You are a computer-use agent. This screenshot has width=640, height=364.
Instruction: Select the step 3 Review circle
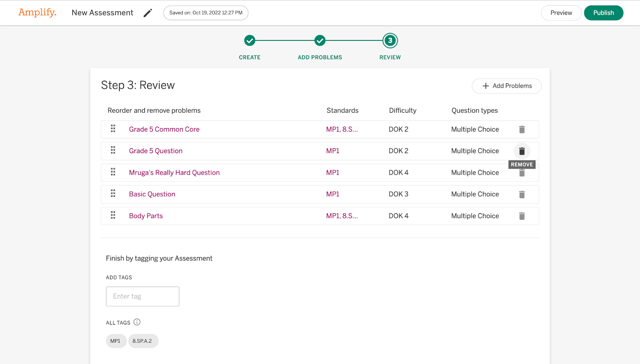point(390,40)
